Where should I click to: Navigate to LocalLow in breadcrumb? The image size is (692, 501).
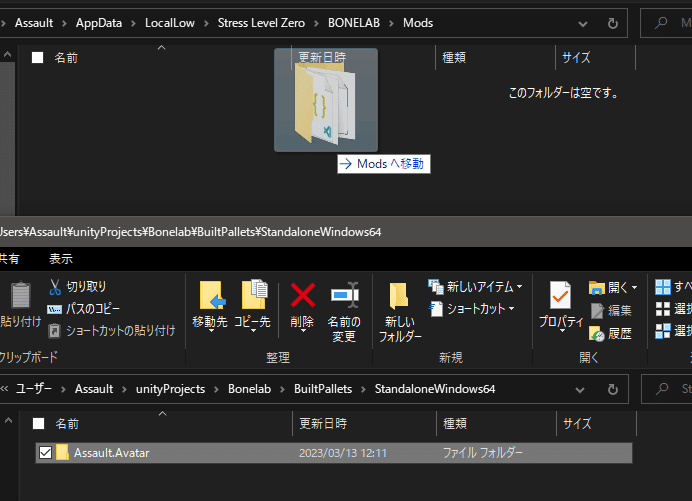(x=170, y=23)
